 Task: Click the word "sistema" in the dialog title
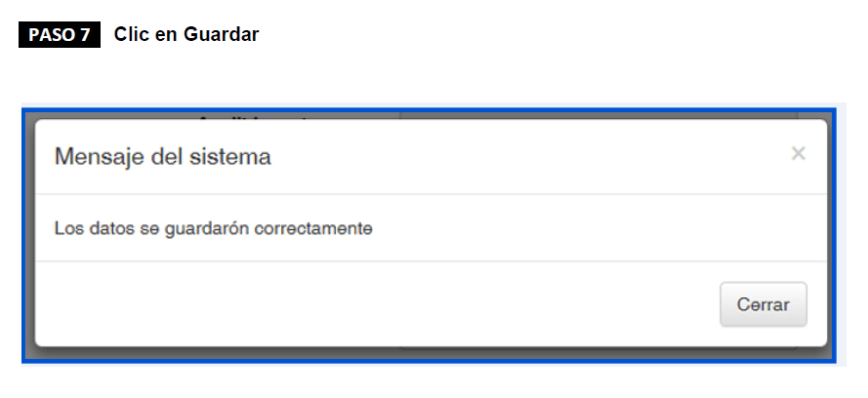pos(235,156)
